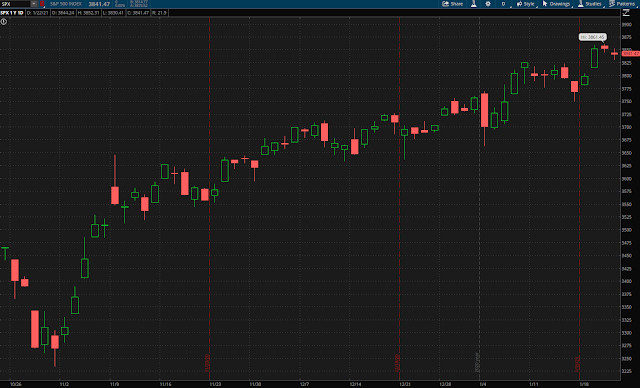The image size is (640, 388).
Task: Click the 3225 price axis label
Action: [x=627, y=371]
